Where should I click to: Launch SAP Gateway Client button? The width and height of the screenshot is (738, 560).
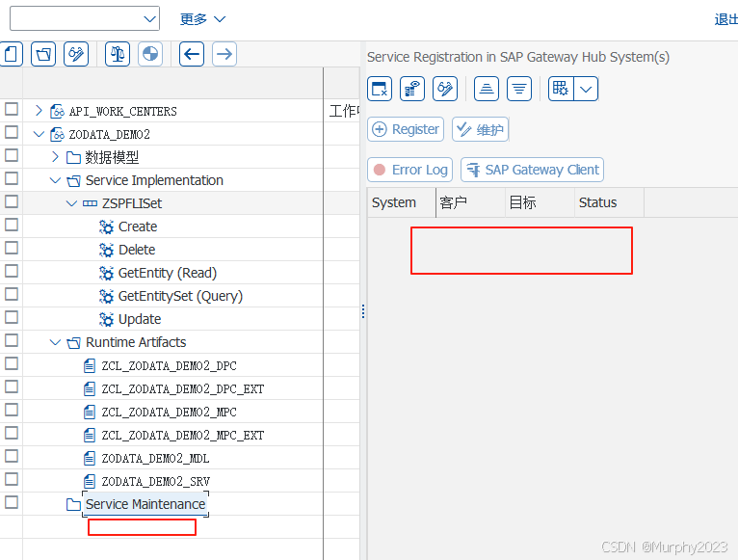coord(533,170)
